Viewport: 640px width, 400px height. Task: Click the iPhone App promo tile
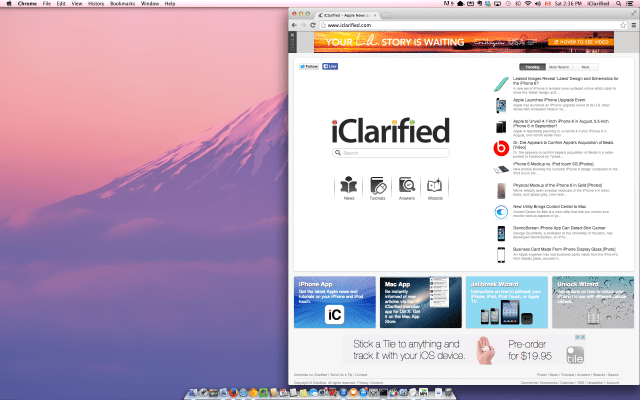(x=335, y=302)
